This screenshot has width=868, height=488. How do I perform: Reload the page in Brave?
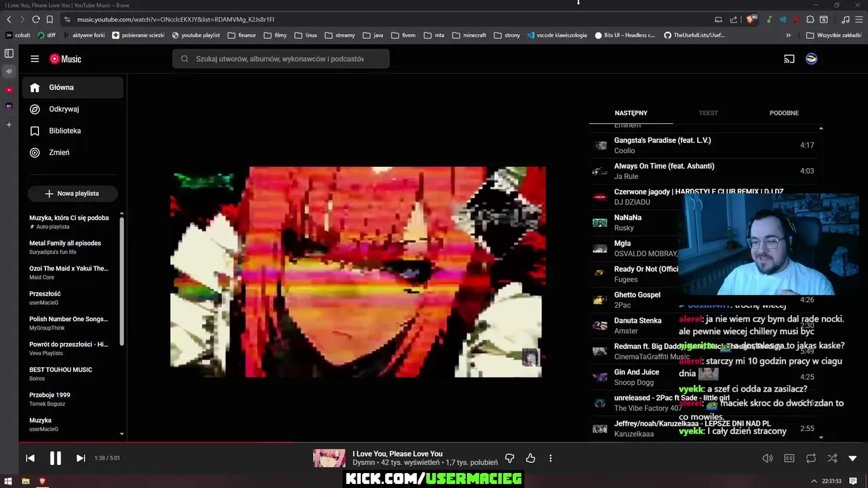36,20
